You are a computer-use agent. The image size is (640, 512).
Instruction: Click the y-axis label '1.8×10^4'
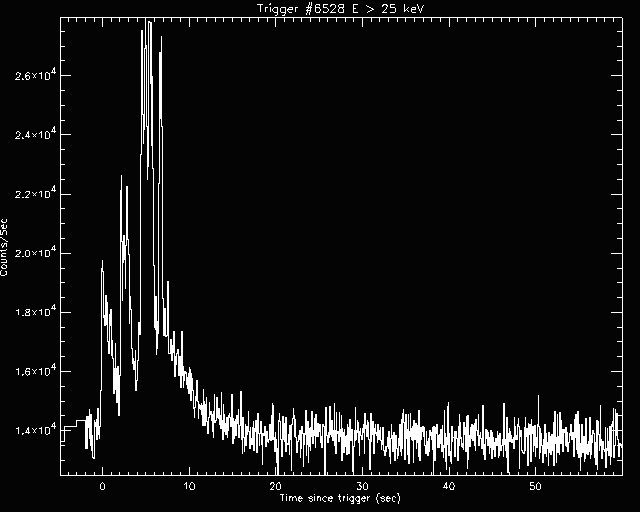[35, 312]
